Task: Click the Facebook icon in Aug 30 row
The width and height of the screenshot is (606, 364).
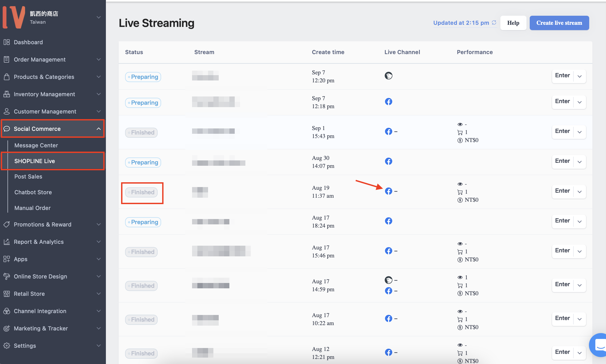Action: pyautogui.click(x=389, y=161)
